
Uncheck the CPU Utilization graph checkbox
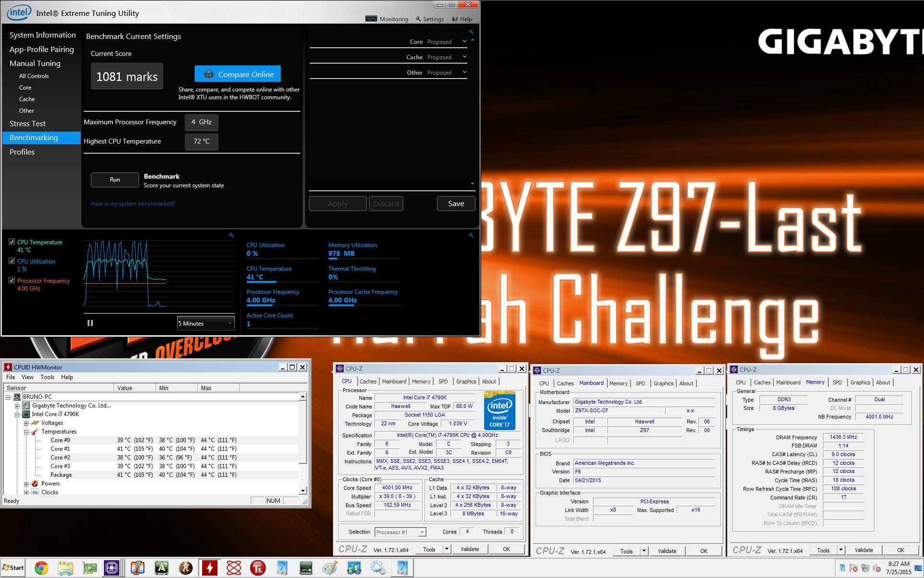tap(12, 261)
